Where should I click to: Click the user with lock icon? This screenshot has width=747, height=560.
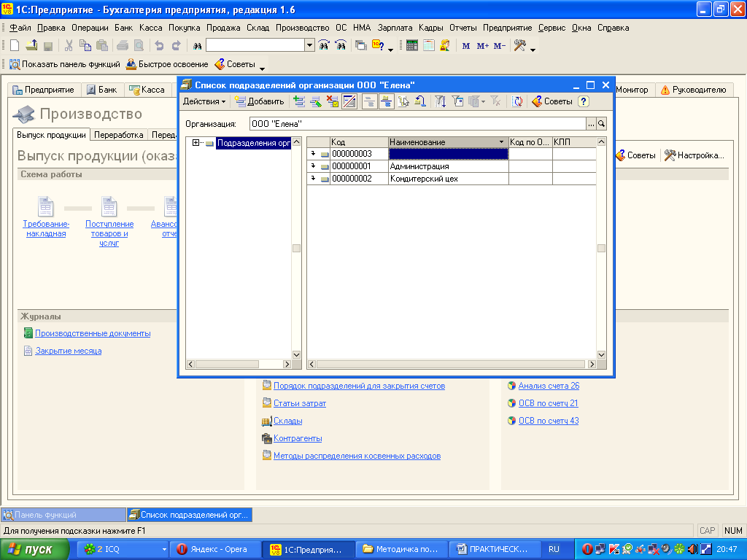[445, 46]
